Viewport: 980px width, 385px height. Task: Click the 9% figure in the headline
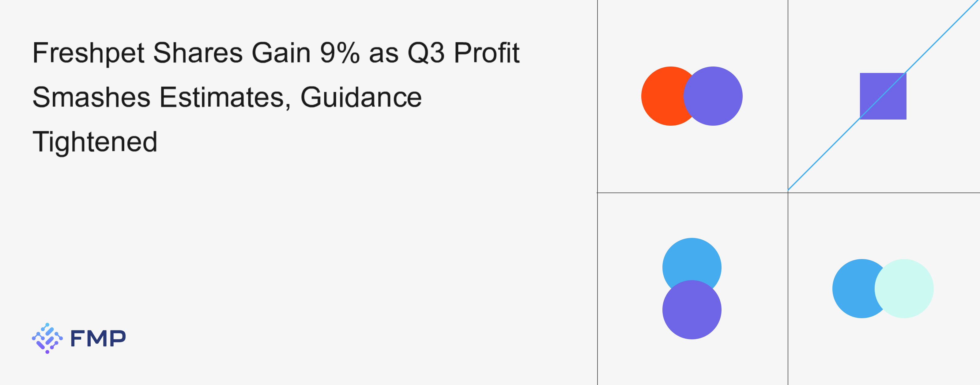click(339, 53)
